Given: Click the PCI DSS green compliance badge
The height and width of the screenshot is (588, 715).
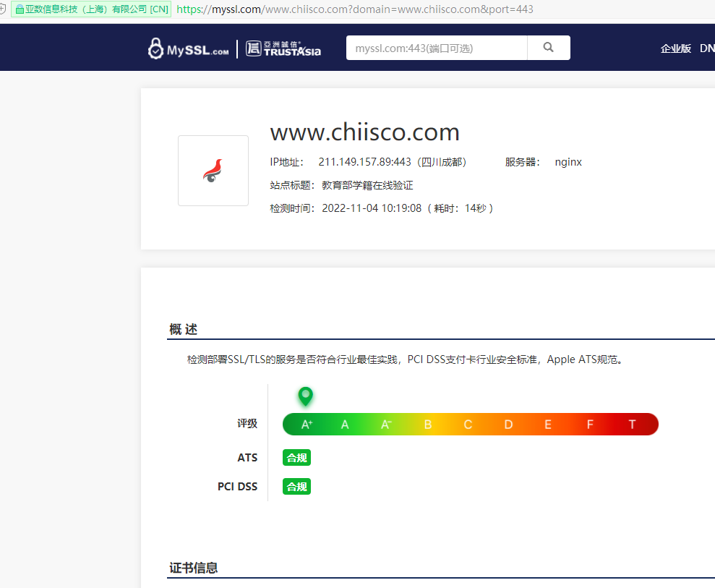Looking at the screenshot, I should pyautogui.click(x=296, y=486).
